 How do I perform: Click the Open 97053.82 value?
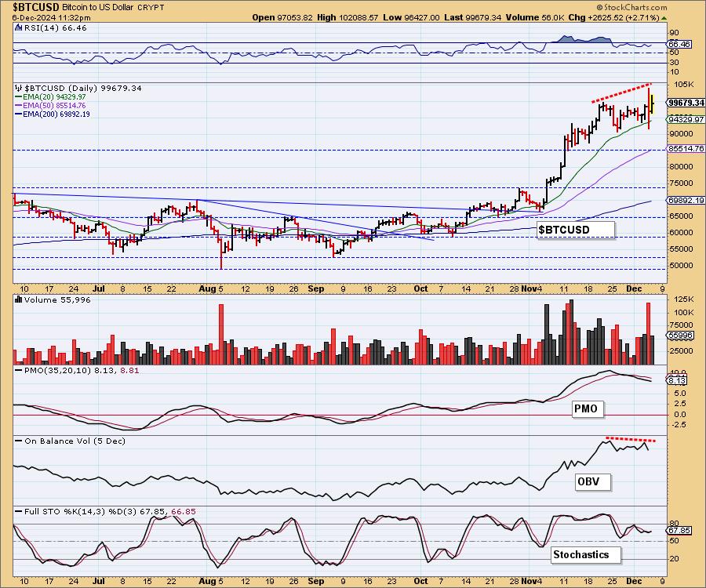tap(282, 17)
